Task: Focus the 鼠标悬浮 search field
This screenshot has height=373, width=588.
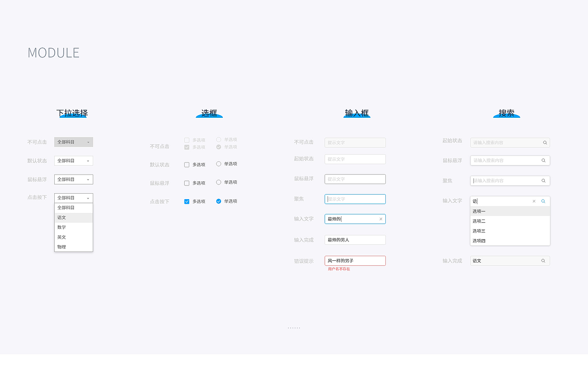Action: pos(510,161)
